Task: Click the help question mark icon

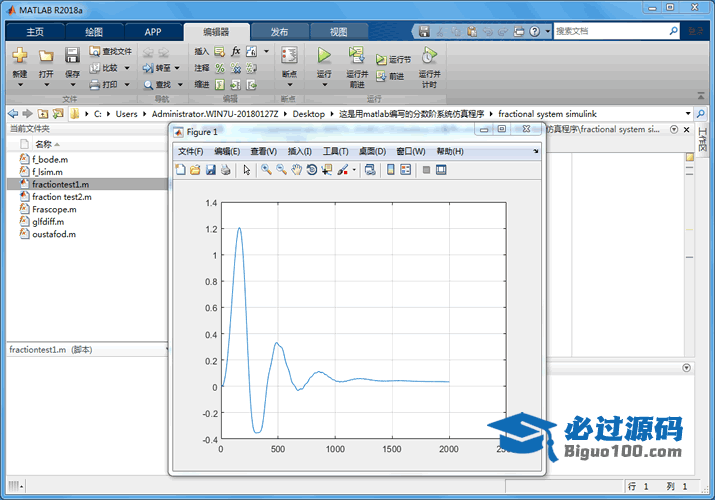Action: click(534, 31)
